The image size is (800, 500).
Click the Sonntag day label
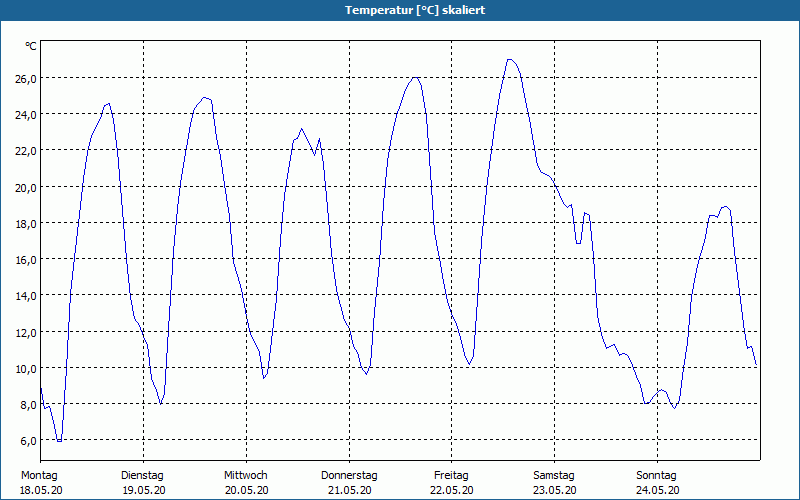click(657, 476)
